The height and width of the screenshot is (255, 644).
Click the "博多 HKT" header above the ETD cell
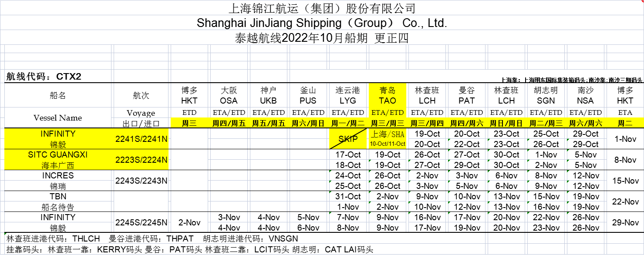tap(189, 95)
